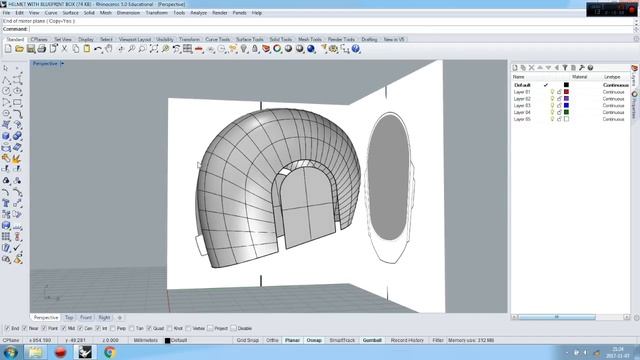
Task: Switch to the Right viewport tab
Action: tap(104, 318)
